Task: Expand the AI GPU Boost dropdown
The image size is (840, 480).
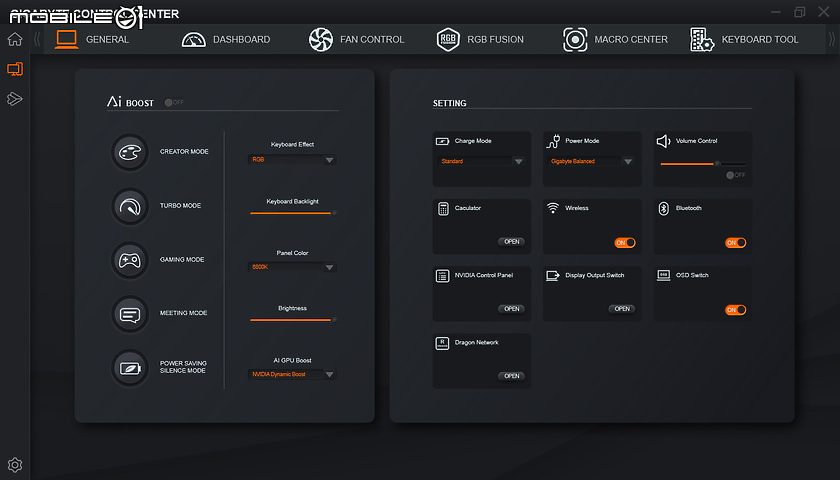Action: 292,374
